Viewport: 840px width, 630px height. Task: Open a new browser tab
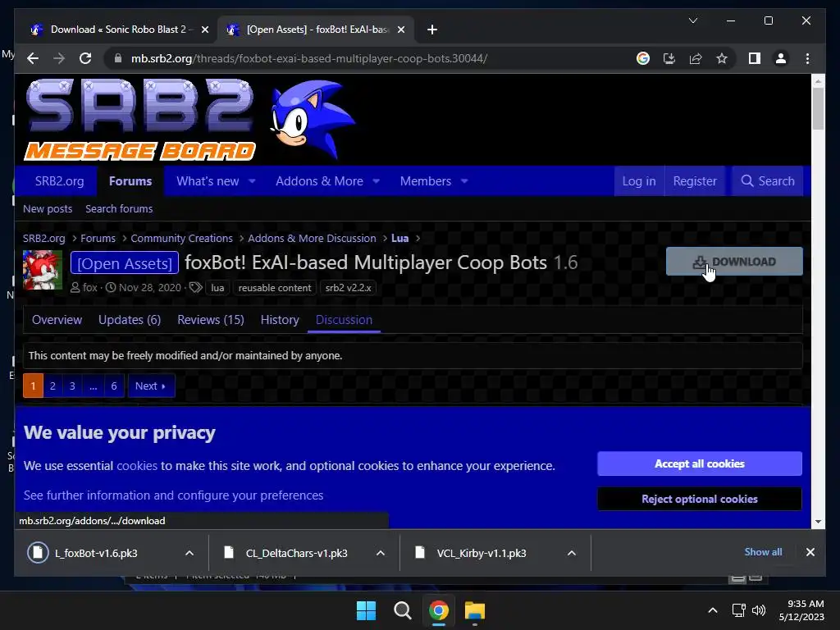(432, 30)
